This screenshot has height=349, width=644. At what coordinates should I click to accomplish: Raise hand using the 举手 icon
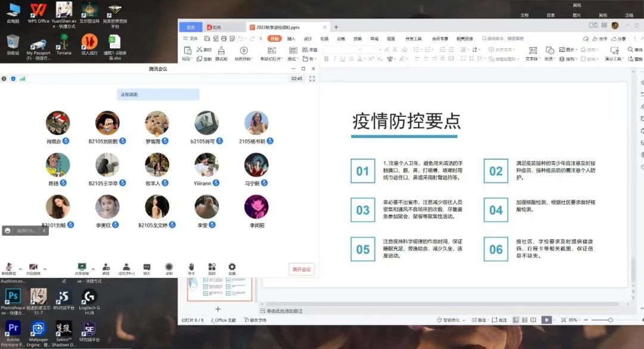coord(191,267)
